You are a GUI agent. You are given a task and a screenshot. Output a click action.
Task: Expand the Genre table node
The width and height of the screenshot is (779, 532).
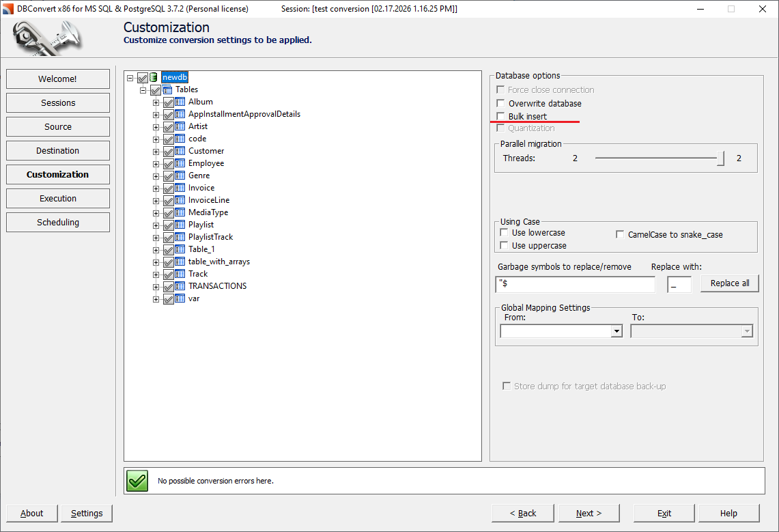(x=156, y=176)
